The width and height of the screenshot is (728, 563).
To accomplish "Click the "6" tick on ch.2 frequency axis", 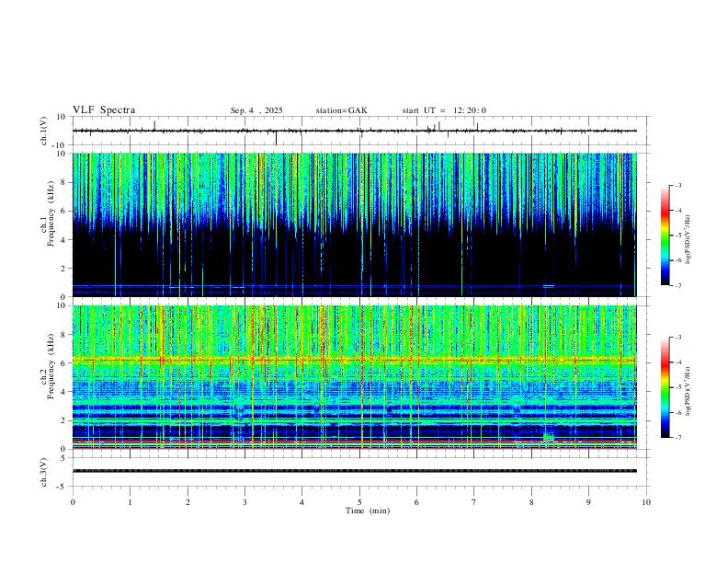I will click(x=63, y=363).
